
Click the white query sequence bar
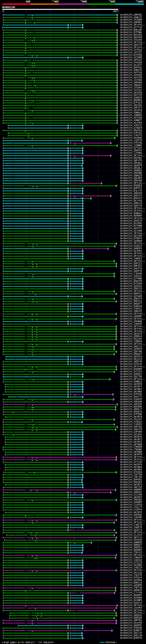[60, 10]
